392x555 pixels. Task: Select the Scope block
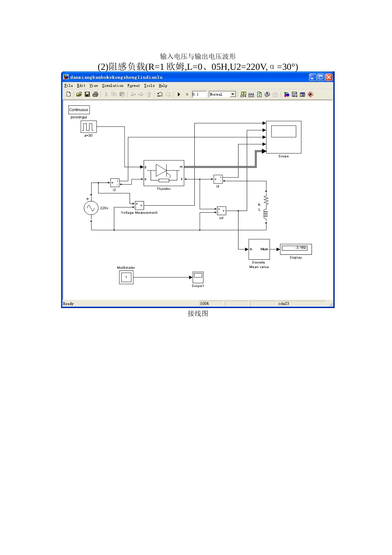click(x=283, y=137)
